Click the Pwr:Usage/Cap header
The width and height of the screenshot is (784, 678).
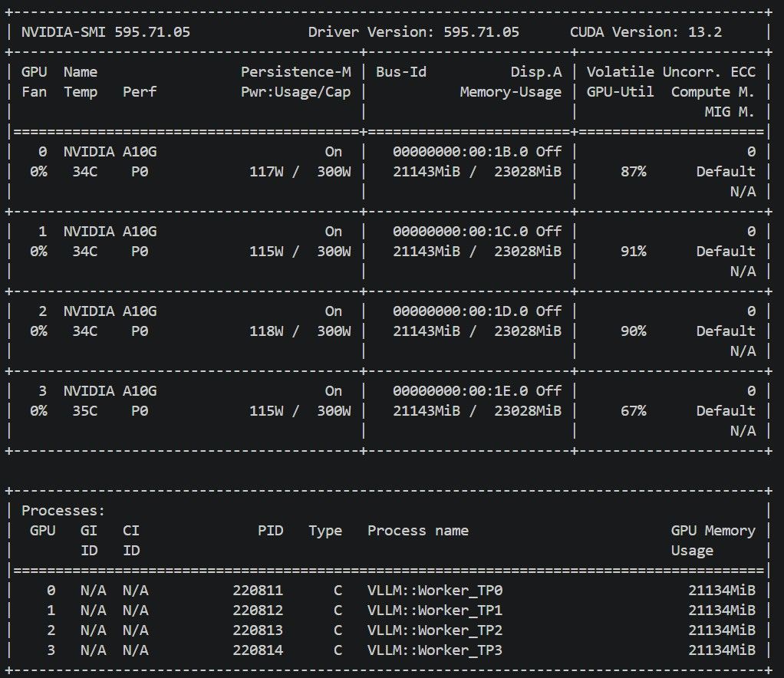click(296, 92)
